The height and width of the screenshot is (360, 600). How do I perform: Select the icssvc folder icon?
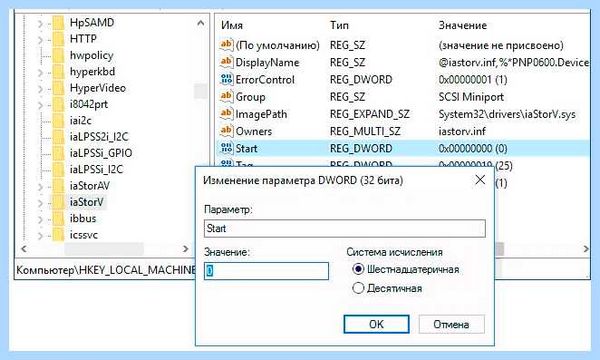(x=58, y=235)
